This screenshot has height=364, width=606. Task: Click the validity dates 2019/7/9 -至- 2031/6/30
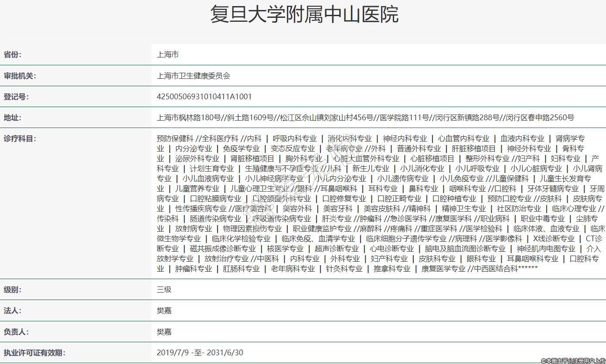tap(200, 353)
